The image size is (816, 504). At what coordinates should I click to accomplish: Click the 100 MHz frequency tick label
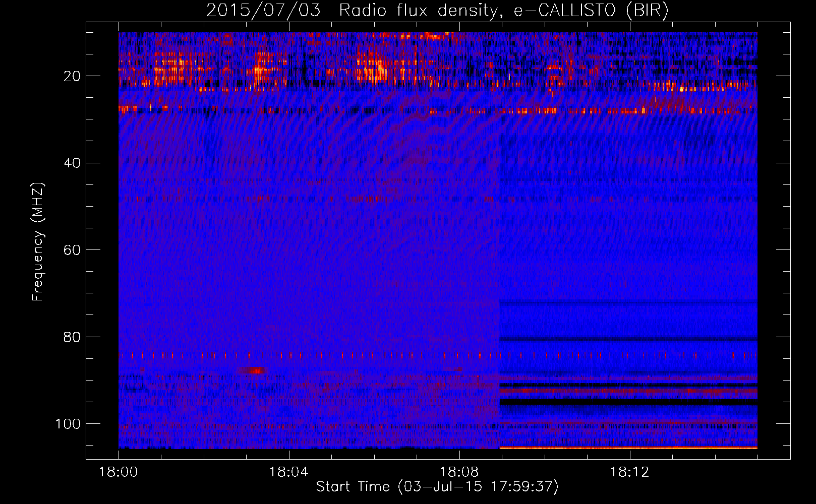click(x=68, y=424)
